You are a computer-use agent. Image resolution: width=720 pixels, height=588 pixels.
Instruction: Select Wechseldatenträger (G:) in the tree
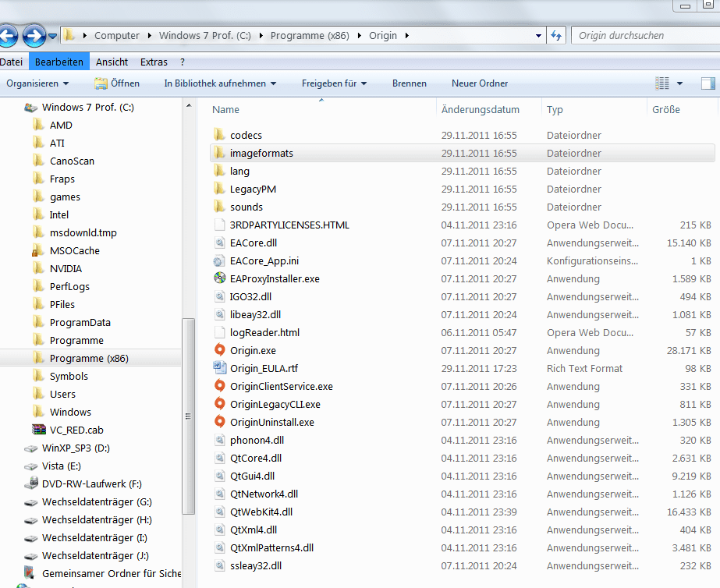click(x=97, y=501)
